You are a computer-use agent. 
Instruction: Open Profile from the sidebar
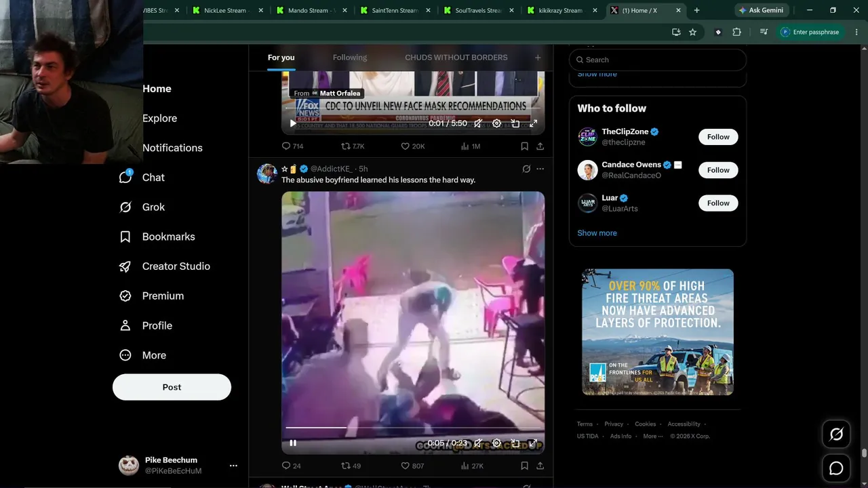point(145,325)
